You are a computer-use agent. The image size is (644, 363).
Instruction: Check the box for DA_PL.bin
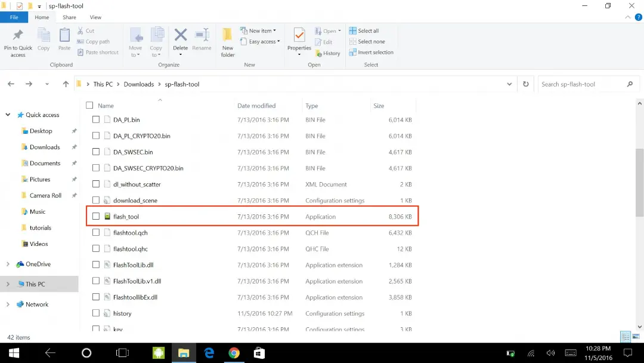pyautogui.click(x=95, y=119)
